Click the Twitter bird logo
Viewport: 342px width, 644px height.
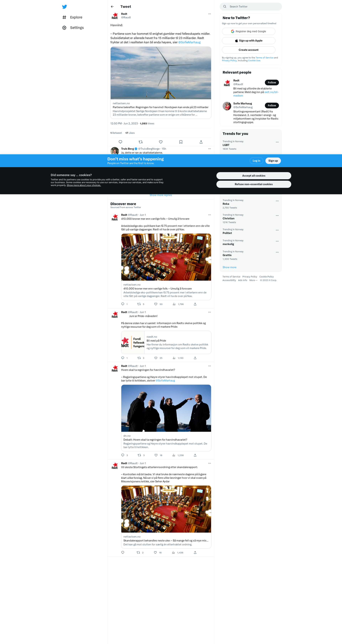[x=64, y=7]
